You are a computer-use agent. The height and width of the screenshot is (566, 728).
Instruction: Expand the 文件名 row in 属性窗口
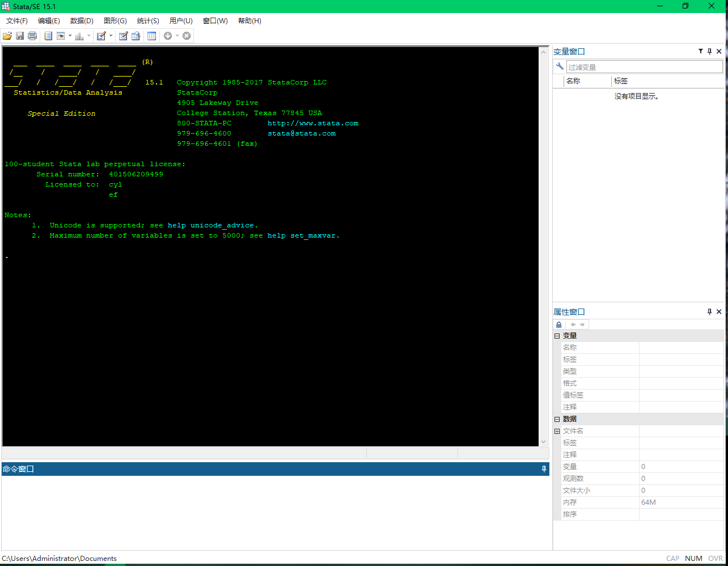coord(557,431)
